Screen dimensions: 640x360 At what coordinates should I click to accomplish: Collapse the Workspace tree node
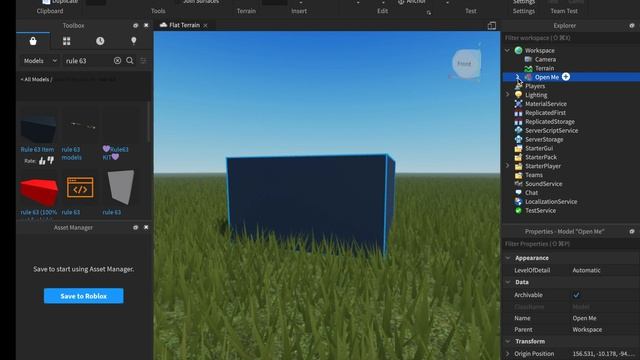click(x=507, y=50)
